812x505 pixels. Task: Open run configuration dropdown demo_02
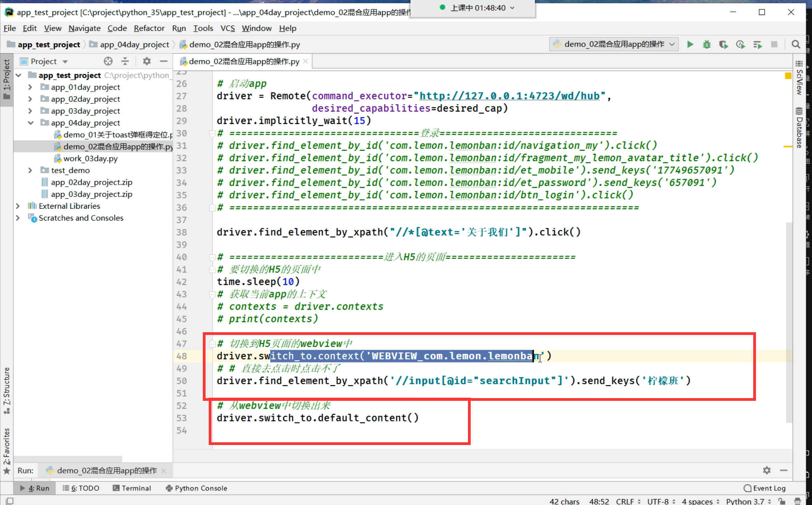(x=614, y=45)
